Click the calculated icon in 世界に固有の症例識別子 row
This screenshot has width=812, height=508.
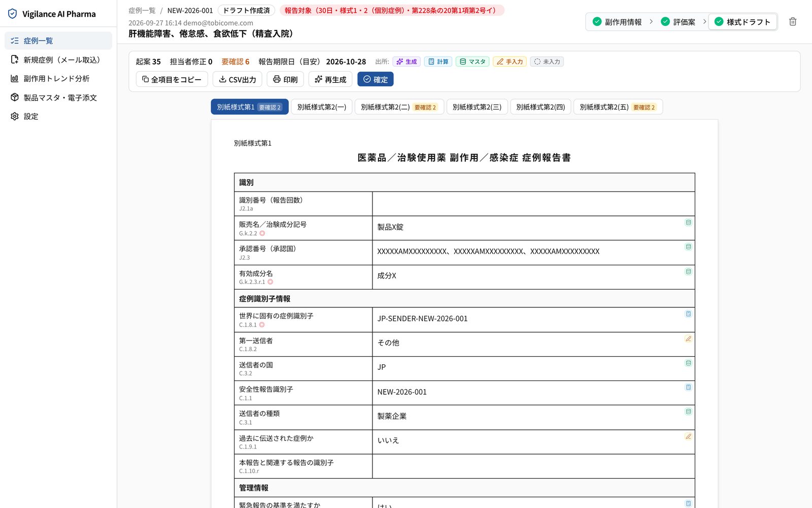(688, 314)
